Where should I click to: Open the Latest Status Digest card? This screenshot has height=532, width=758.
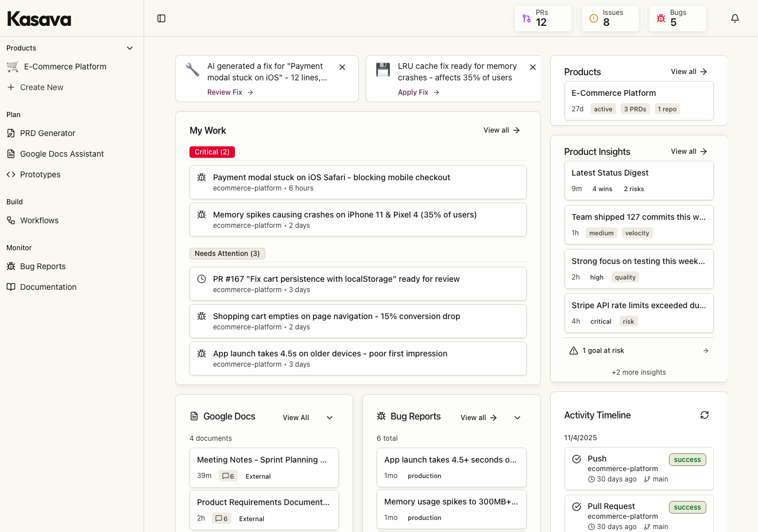pos(639,180)
